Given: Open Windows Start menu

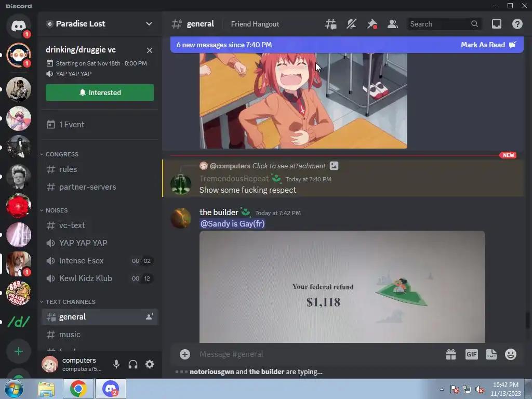Looking at the screenshot, I should (x=14, y=389).
